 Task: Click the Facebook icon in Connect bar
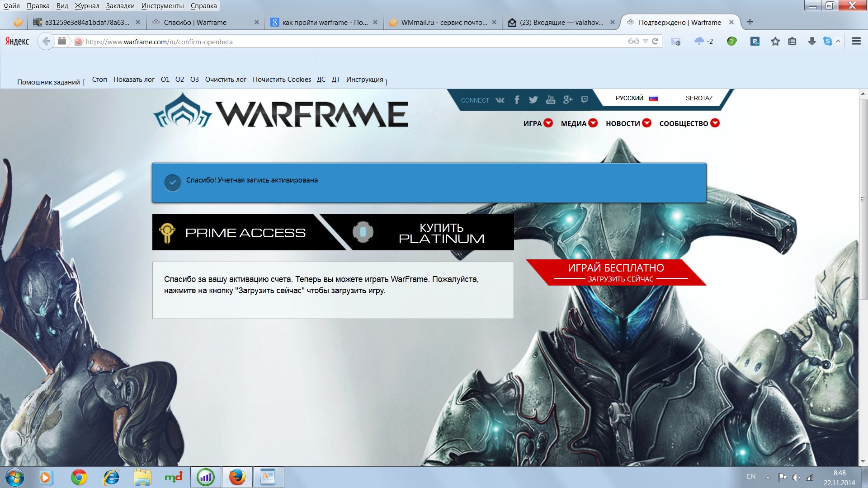tap(517, 100)
